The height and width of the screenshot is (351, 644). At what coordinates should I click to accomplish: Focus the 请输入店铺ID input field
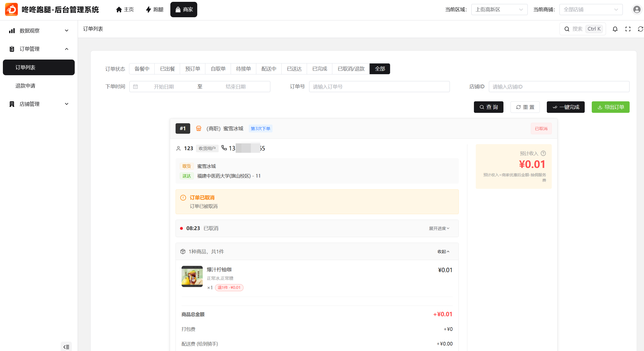[559, 86]
